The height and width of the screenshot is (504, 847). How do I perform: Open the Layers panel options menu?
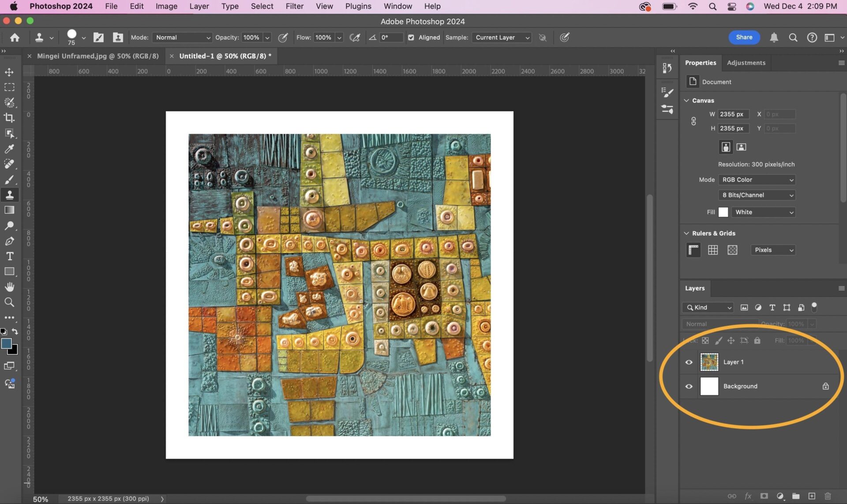(x=841, y=288)
